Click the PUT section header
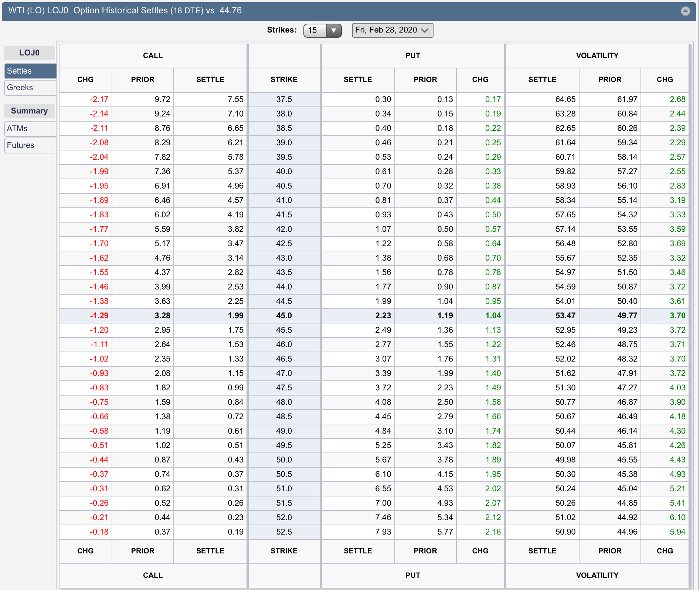This screenshot has width=700, height=590. [412, 55]
